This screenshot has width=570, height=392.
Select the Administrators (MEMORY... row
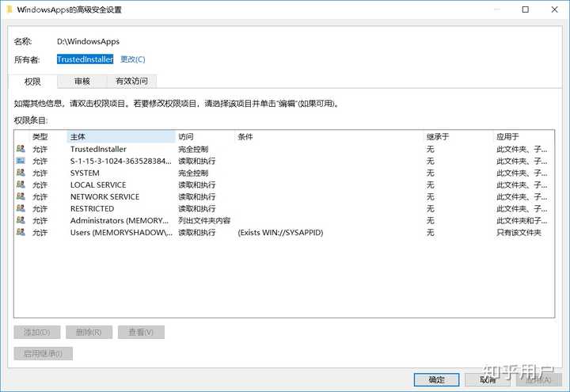pyautogui.click(x=284, y=220)
